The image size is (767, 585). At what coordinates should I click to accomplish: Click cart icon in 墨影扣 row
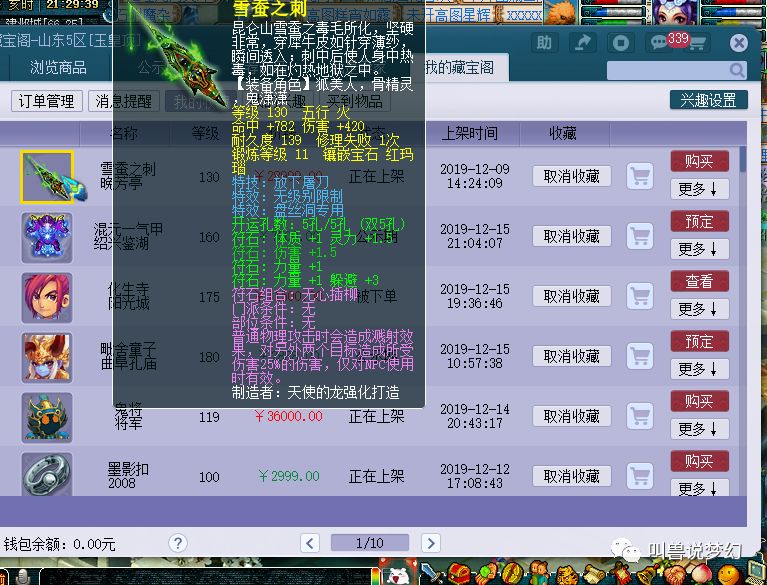tap(640, 476)
